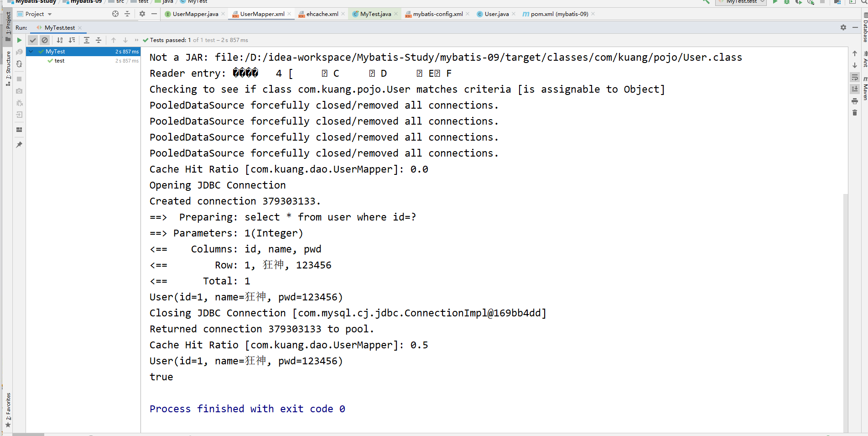Viewport: 868px width, 436px height.
Task: Close the MyTest.java tab
Action: coord(396,14)
